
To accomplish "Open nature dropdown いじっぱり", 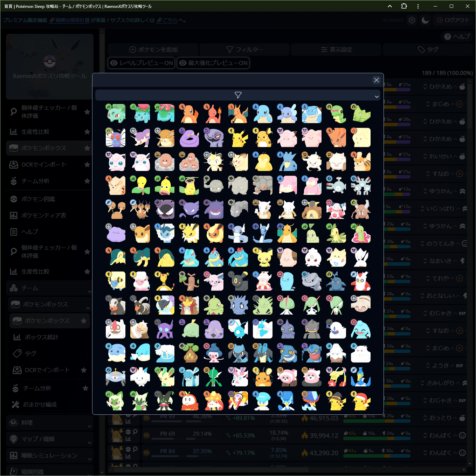I will tap(440, 209).
